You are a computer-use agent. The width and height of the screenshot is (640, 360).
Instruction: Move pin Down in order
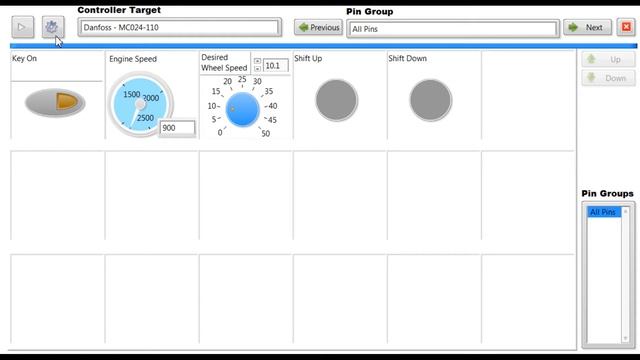(608, 78)
